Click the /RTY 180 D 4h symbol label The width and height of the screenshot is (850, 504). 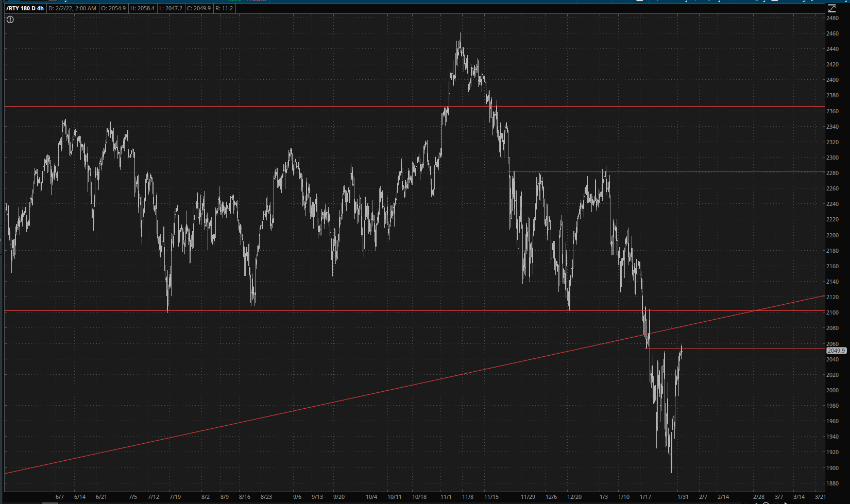coord(25,8)
